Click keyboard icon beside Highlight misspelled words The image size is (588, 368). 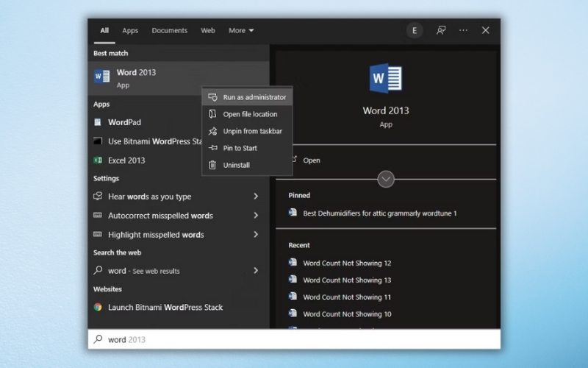[98, 234]
